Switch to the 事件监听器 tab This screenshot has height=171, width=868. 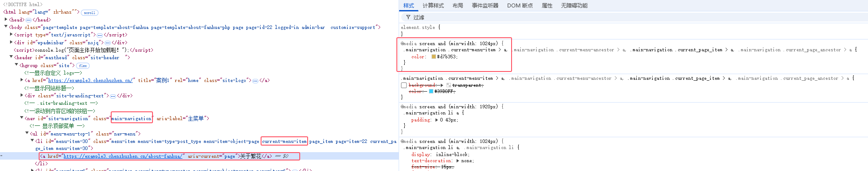485,6
